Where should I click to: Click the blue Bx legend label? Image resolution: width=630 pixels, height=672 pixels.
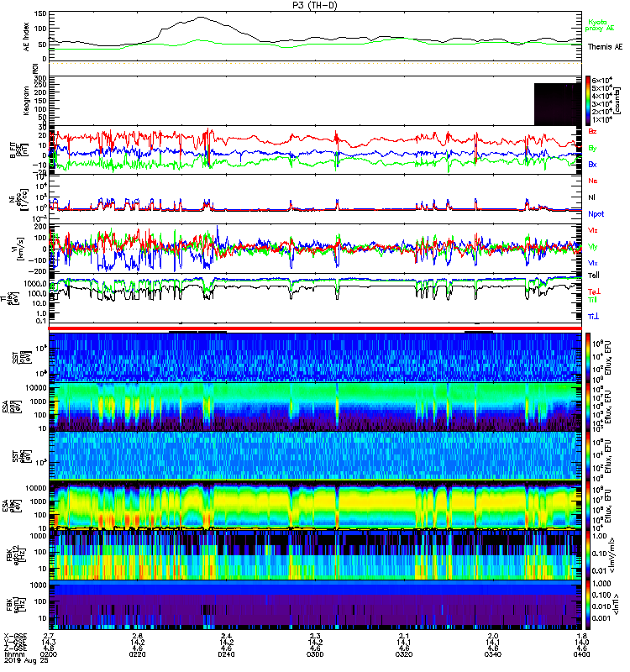pos(592,164)
